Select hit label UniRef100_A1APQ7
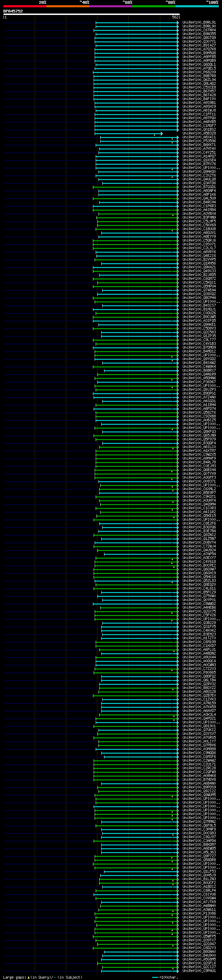Screen dimensions: 222x980 click(x=199, y=156)
